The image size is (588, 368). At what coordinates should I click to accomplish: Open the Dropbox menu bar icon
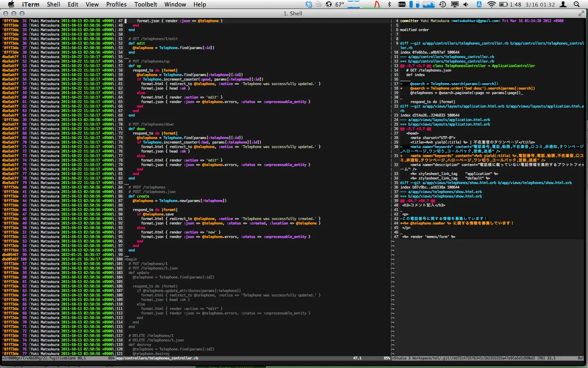click(x=309, y=4)
